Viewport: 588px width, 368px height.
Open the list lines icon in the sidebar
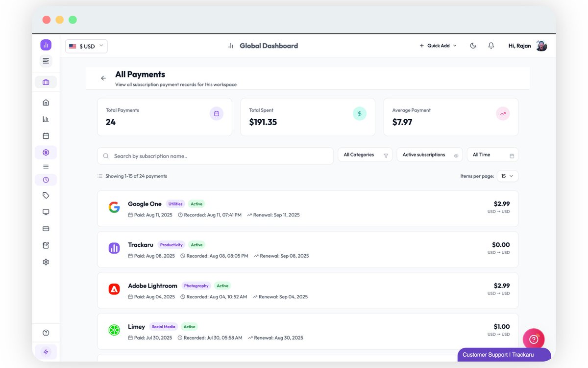[46, 167]
